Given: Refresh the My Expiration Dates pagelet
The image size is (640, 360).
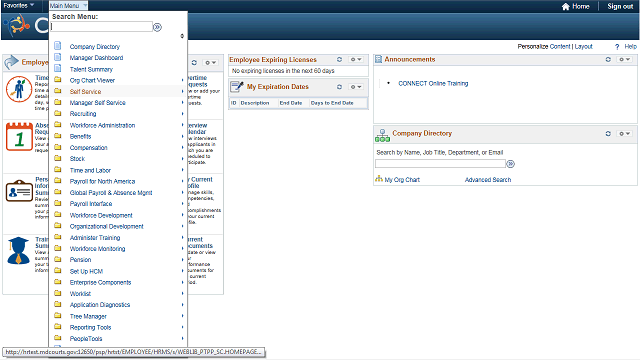Looking at the screenshot, I should tap(339, 87).
